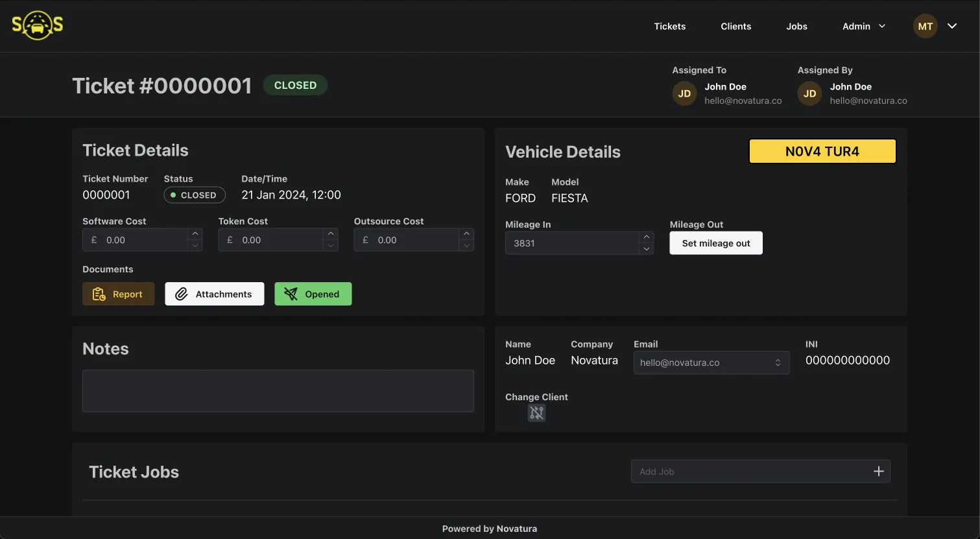The width and height of the screenshot is (980, 539).
Task: Click the green dot on the CLOSED chip
Action: pyautogui.click(x=173, y=195)
